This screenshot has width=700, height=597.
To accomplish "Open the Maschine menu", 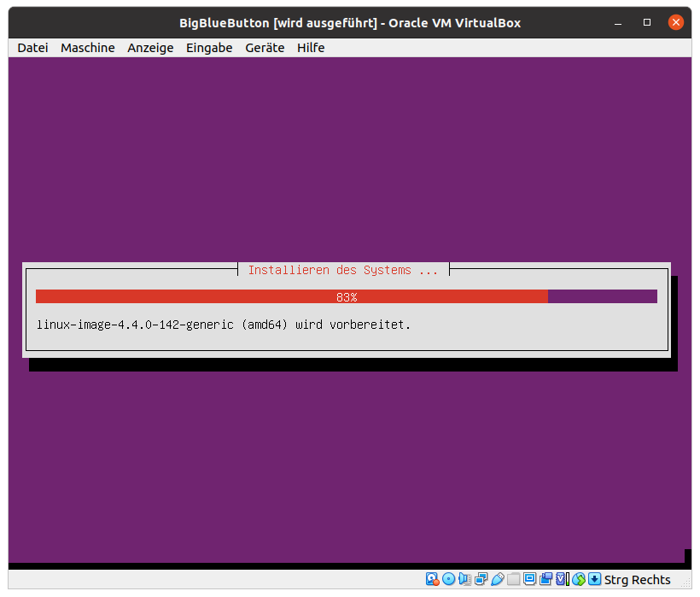I will coord(88,48).
